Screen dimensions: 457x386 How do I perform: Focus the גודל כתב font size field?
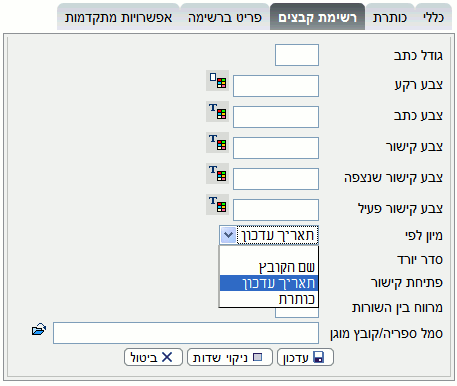[297, 55]
